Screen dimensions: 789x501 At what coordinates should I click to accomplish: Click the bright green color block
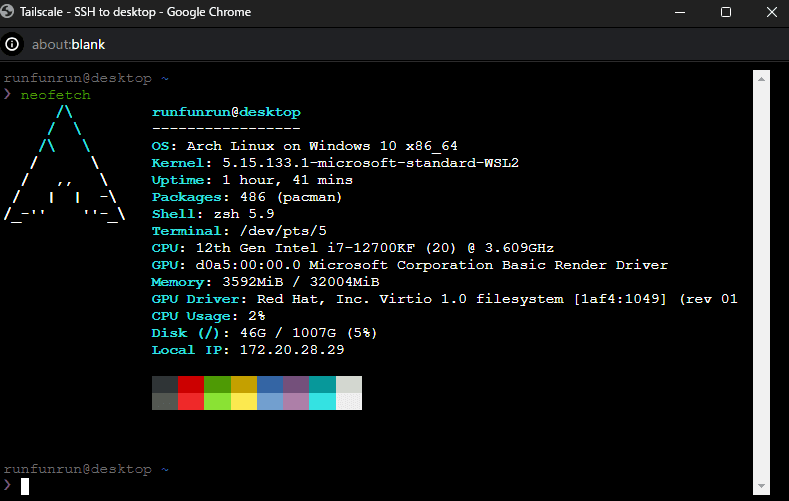[x=217, y=401]
